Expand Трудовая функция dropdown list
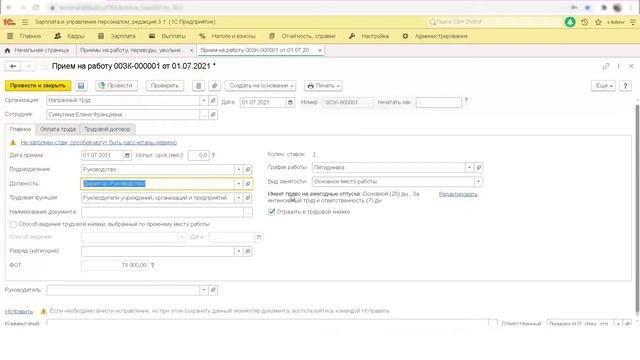 coord(239,198)
